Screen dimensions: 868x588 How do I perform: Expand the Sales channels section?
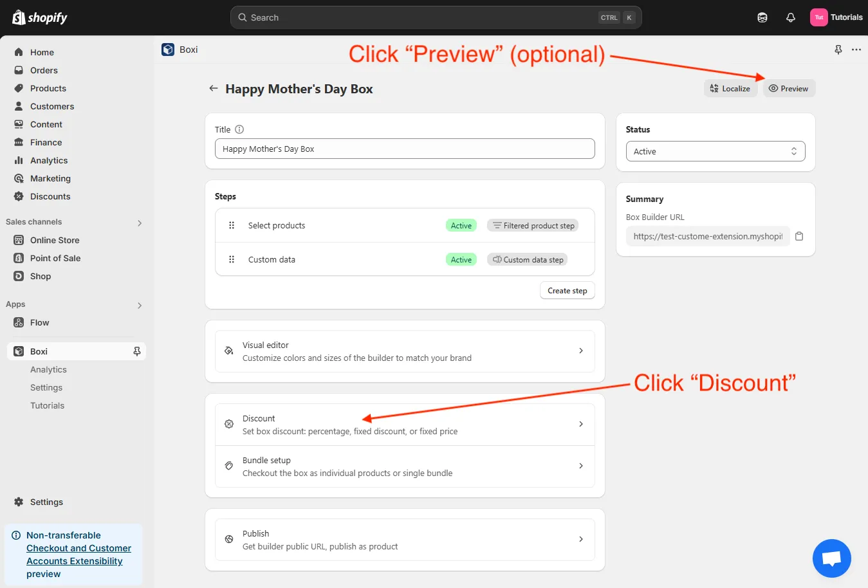(140, 223)
